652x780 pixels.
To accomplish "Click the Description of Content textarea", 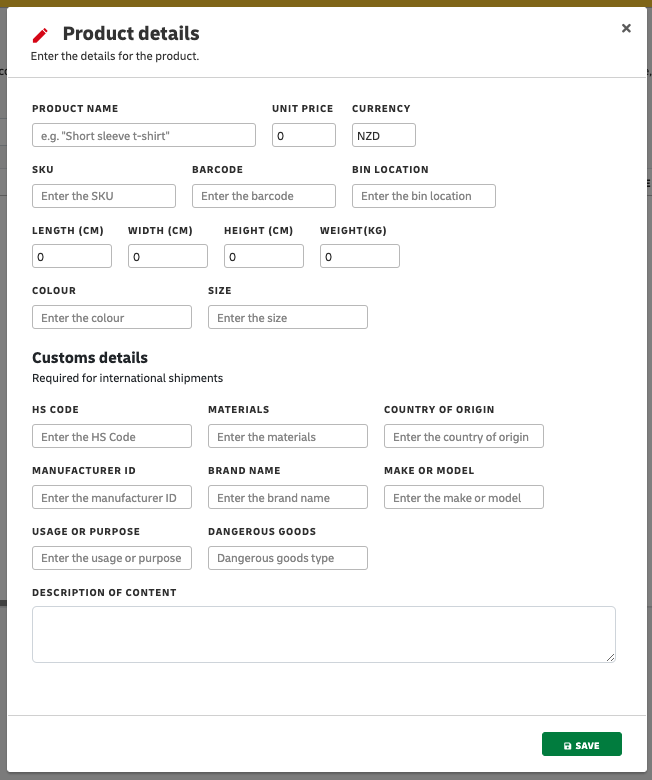I will (324, 634).
